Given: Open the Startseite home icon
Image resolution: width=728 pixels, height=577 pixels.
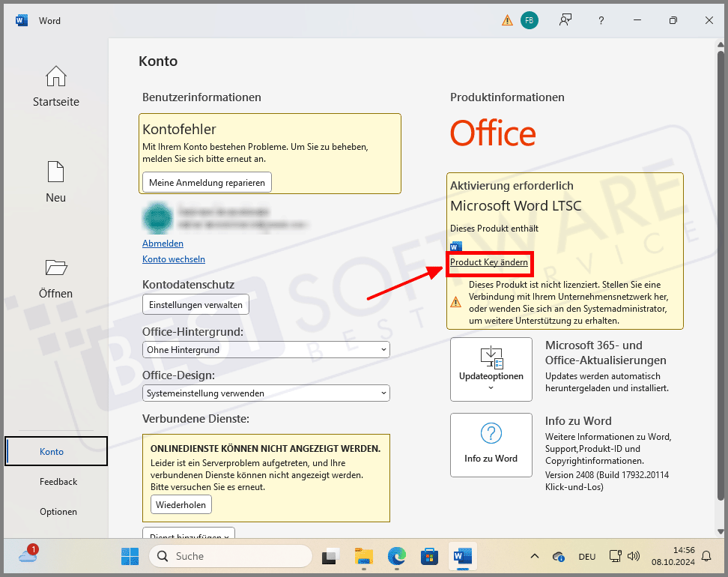Looking at the screenshot, I should coord(55,76).
